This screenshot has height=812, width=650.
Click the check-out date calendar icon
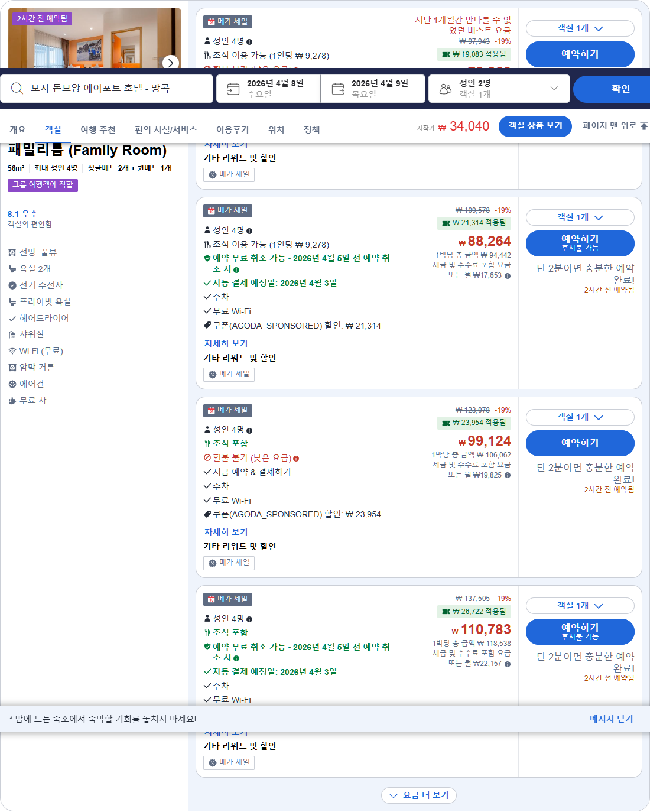(x=338, y=88)
